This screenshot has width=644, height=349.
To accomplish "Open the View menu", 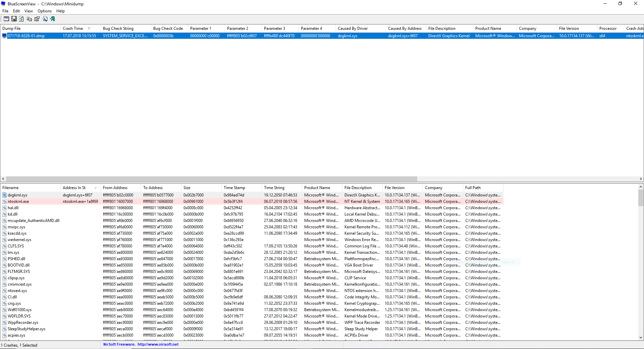I will coord(29,11).
